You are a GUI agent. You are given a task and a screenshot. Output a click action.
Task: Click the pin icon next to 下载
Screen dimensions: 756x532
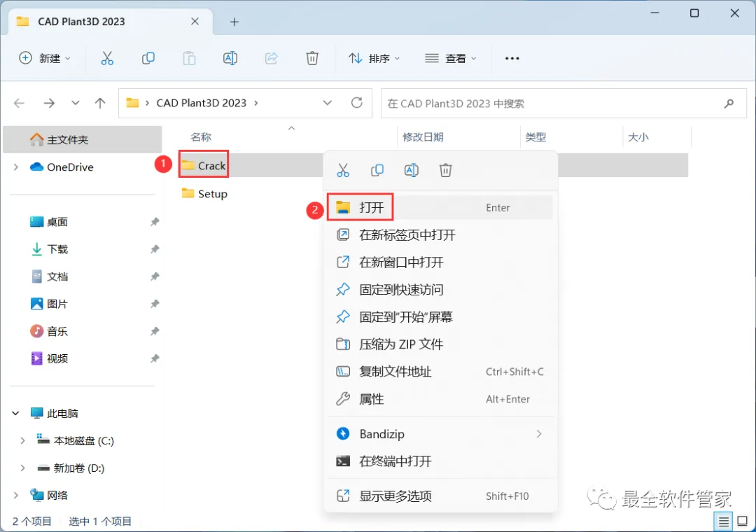pos(154,249)
